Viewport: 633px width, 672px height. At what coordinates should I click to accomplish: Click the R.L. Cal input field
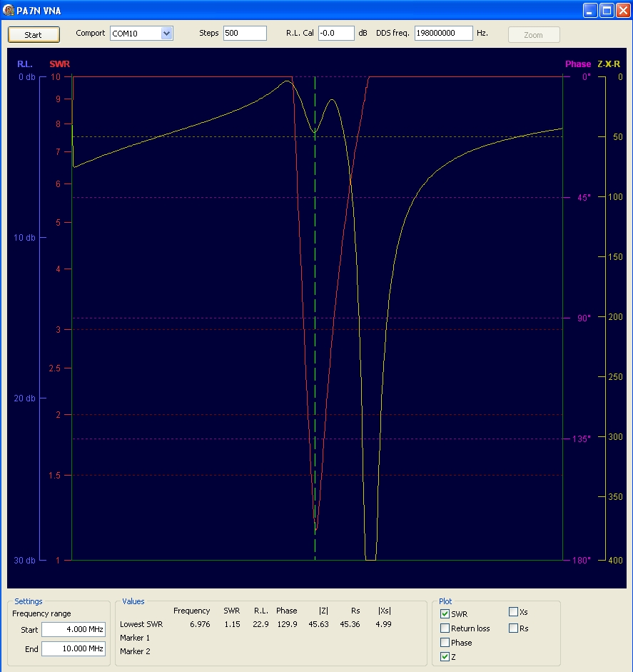(x=335, y=34)
